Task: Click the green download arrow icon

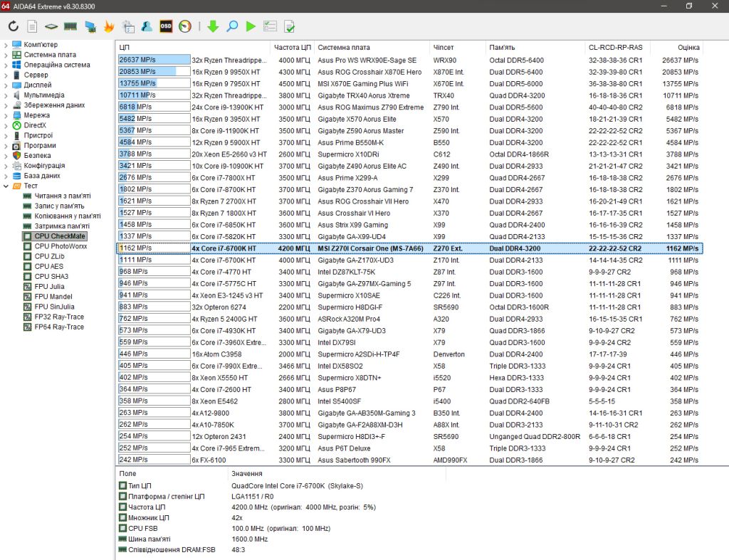Action: pos(213,26)
